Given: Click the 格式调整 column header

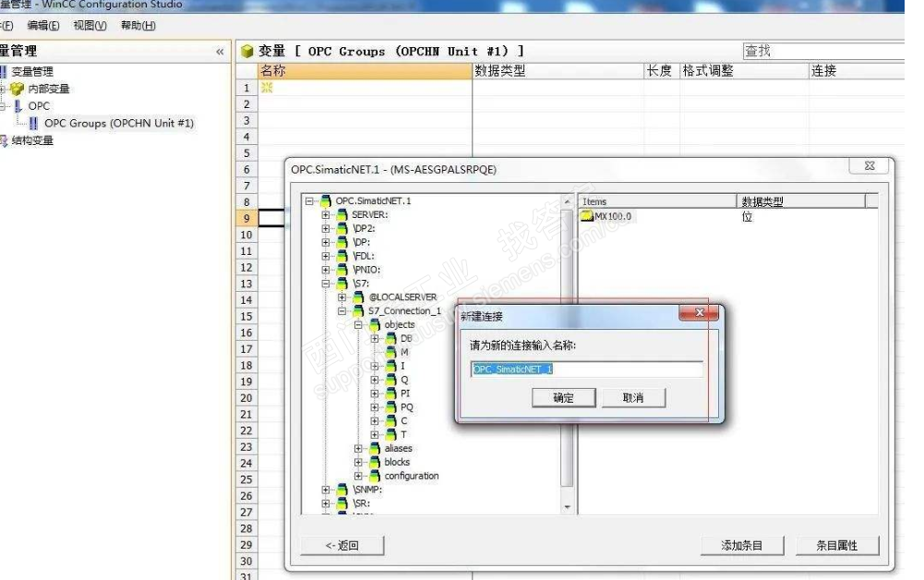Looking at the screenshot, I should 744,71.
